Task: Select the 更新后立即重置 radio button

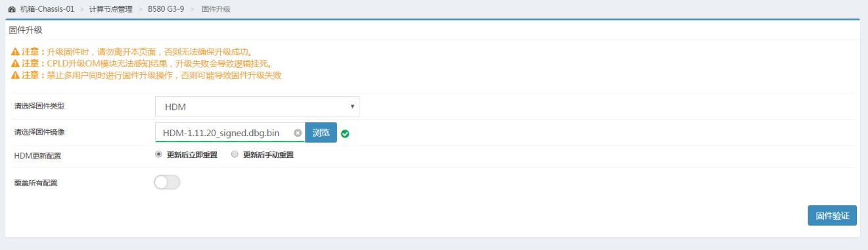Action: [158, 155]
